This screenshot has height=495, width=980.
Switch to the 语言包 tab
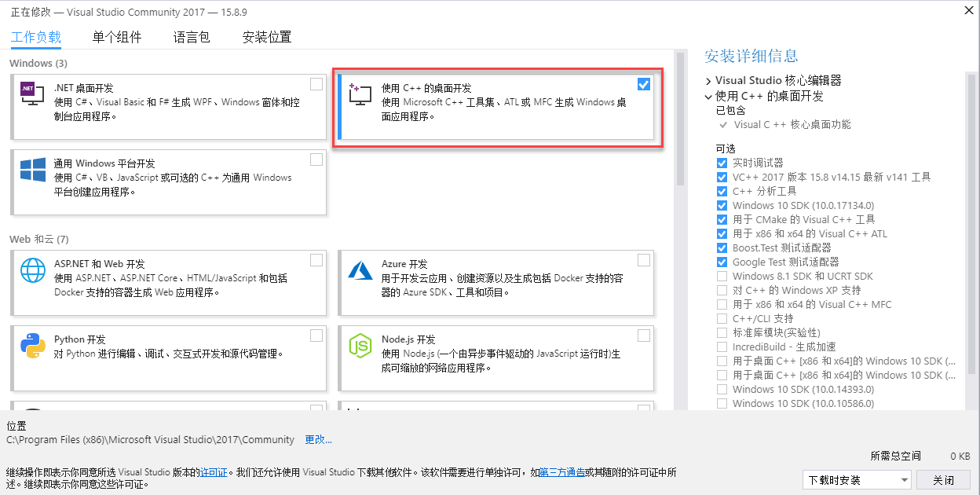click(x=192, y=37)
